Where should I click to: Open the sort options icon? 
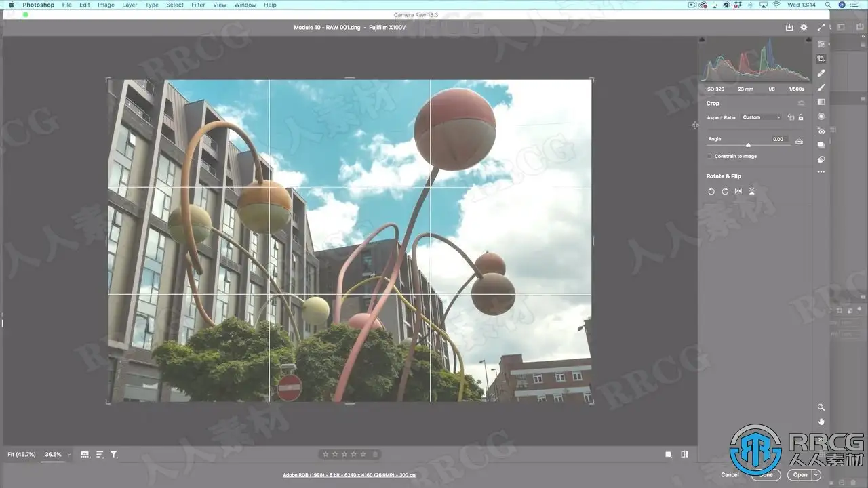pyautogui.click(x=100, y=454)
